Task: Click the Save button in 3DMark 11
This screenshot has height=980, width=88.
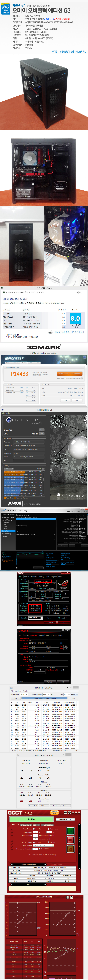Action: [x=77, y=401]
